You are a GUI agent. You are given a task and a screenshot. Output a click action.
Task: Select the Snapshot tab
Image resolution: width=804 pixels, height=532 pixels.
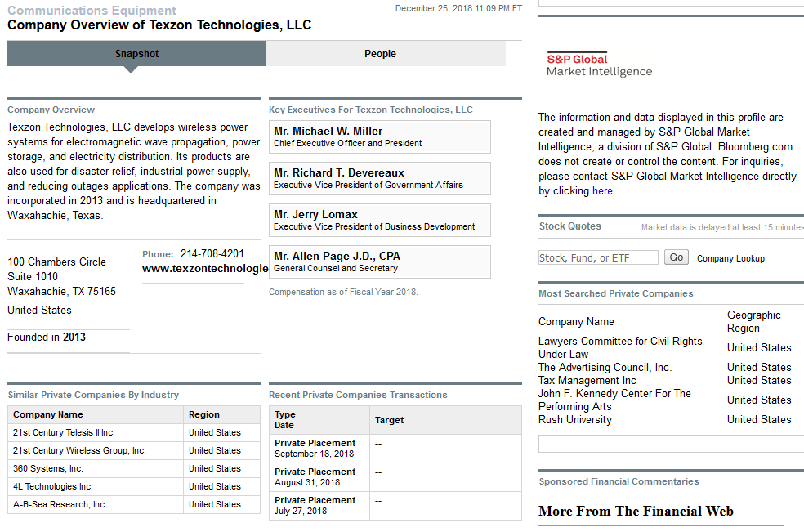[136, 53]
